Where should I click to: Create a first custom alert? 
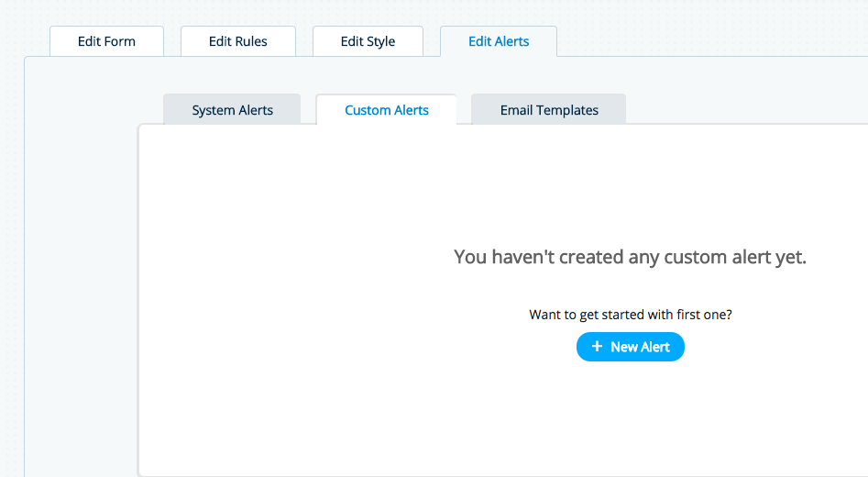tap(631, 347)
